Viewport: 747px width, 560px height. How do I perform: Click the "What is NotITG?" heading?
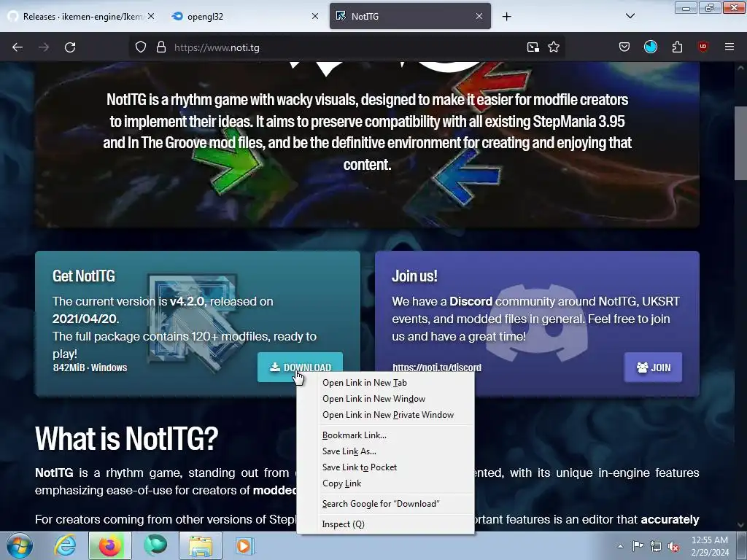127,438
